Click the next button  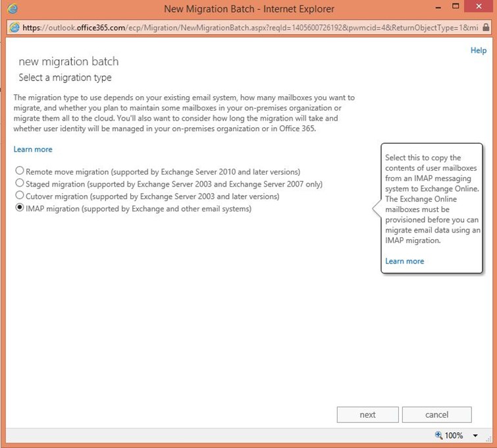tap(368, 414)
